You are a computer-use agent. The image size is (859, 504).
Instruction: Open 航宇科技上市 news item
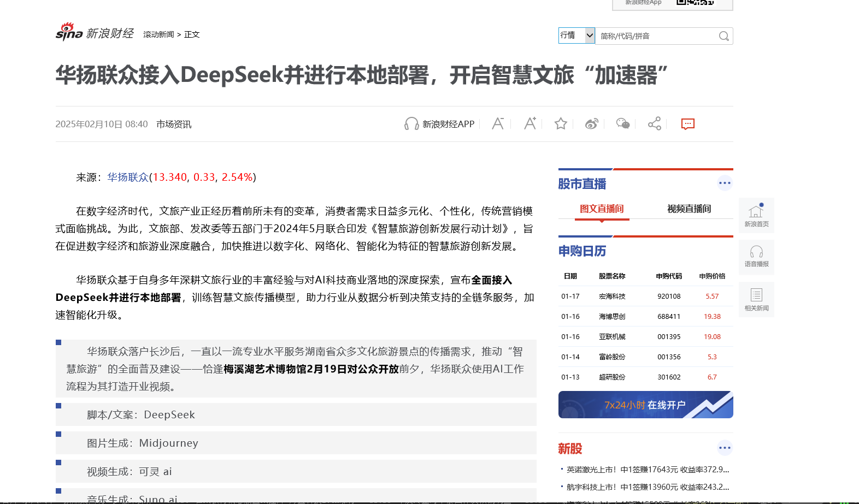(648, 487)
